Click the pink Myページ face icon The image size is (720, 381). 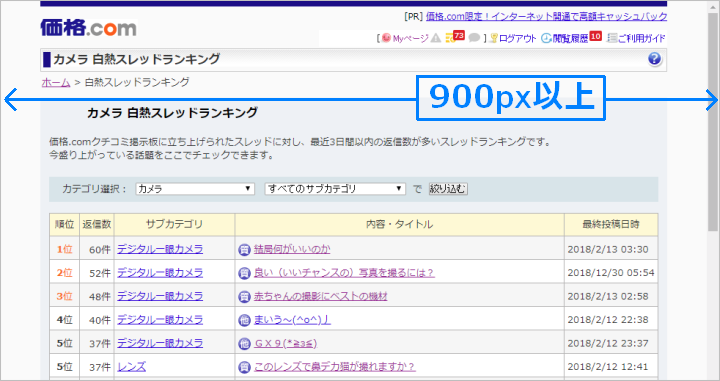pos(386,38)
